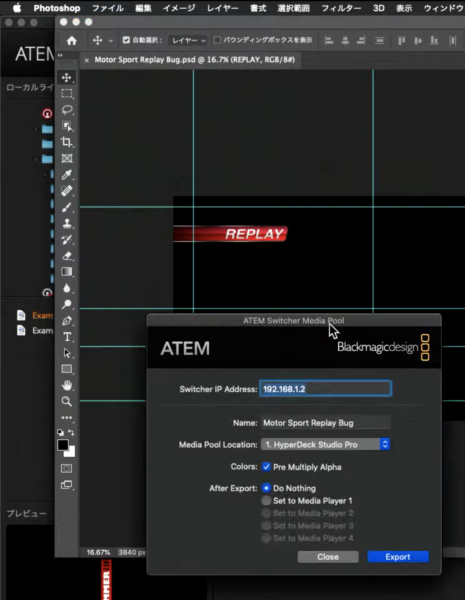This screenshot has width=465, height=600.
Task: Enable the bounding box display checkbox
Action: point(217,40)
